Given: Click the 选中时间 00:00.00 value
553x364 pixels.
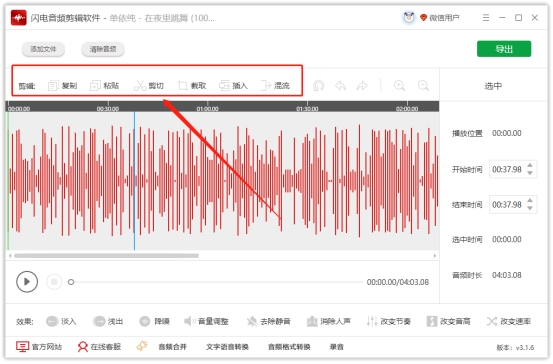Looking at the screenshot, I should [x=507, y=239].
